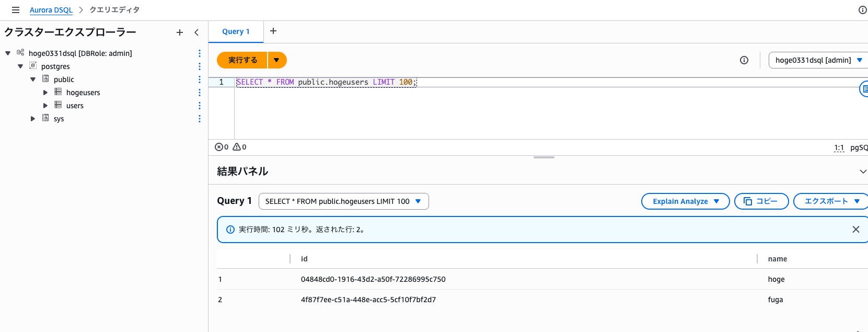Open the kebab menu for postgres database

point(200,66)
